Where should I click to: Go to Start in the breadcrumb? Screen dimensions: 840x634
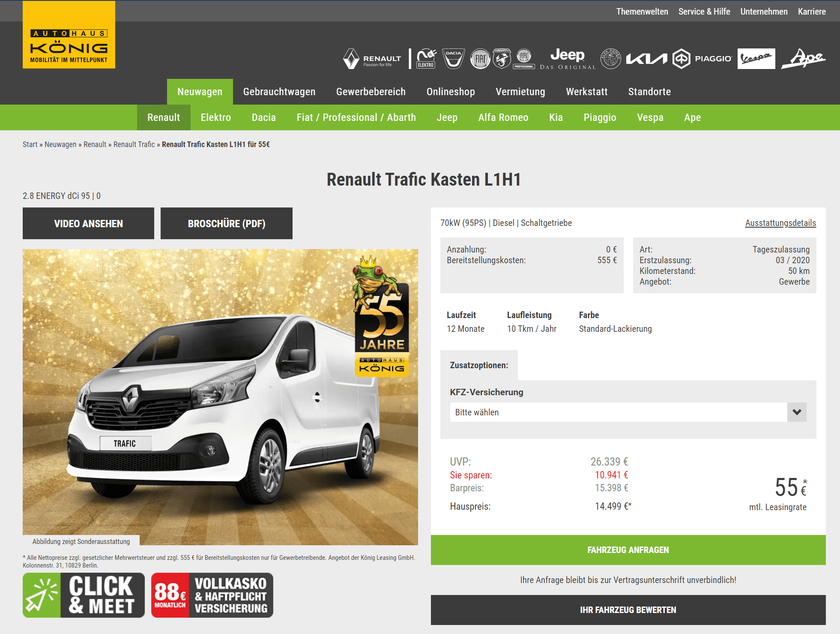[30, 144]
